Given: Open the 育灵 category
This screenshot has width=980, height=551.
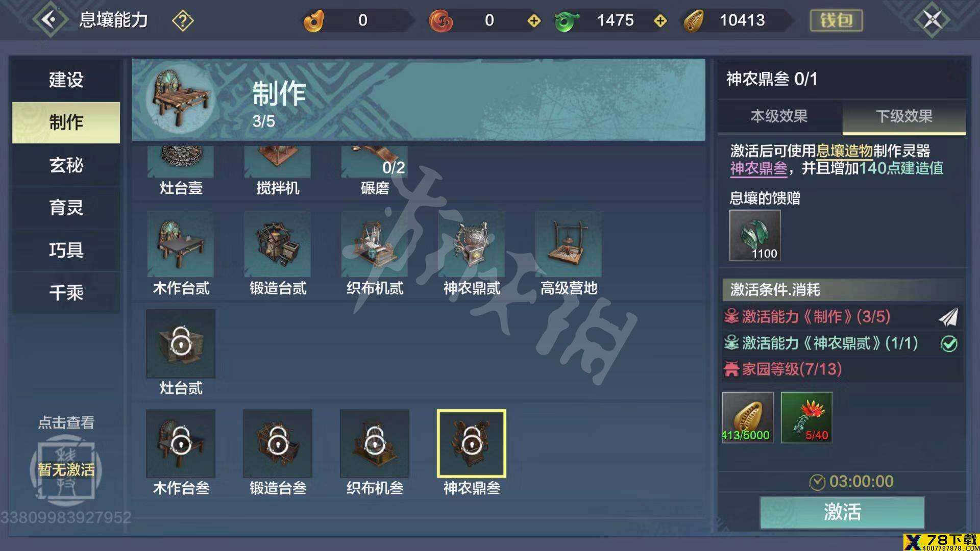Looking at the screenshot, I should click(x=66, y=208).
